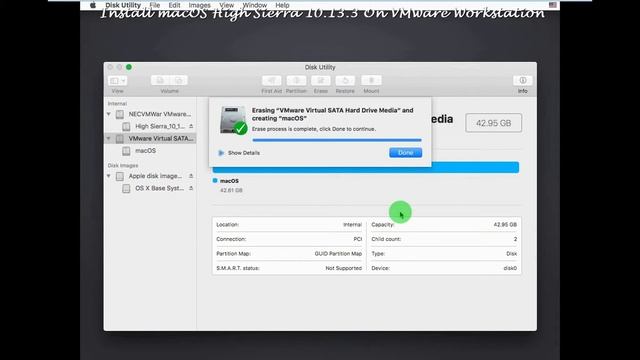This screenshot has height=360, width=640.
Task: Click the macOS volume icon in sidebar
Action: (126, 151)
